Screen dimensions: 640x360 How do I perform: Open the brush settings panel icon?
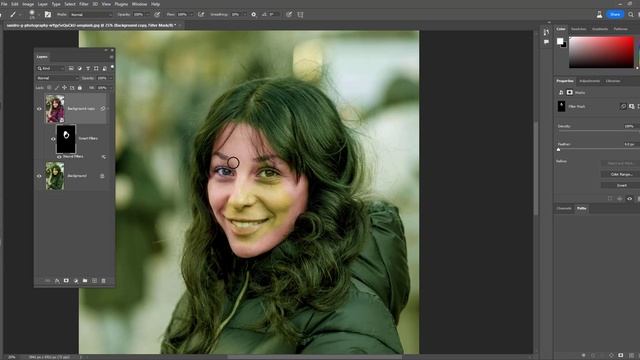pyautogui.click(x=48, y=14)
